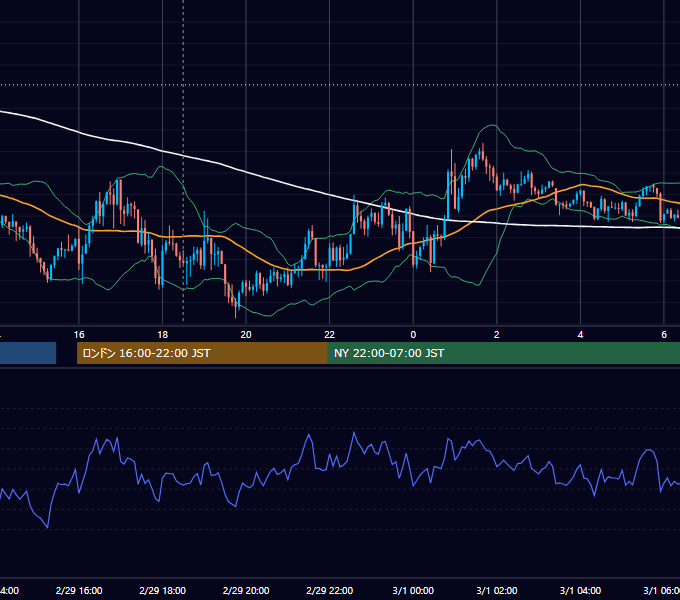The height and width of the screenshot is (600, 680).
Task: Click the 3/1 02:00 date label
Action: 497,590
